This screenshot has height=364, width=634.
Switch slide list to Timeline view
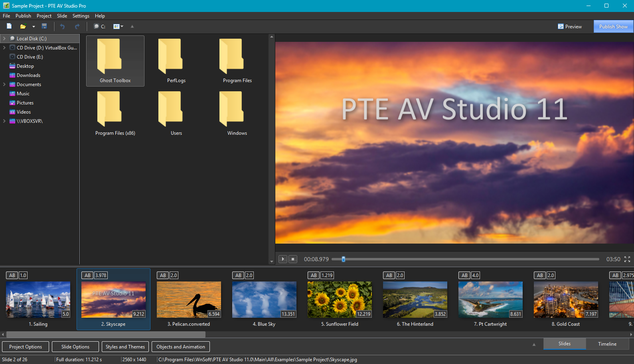pos(607,344)
